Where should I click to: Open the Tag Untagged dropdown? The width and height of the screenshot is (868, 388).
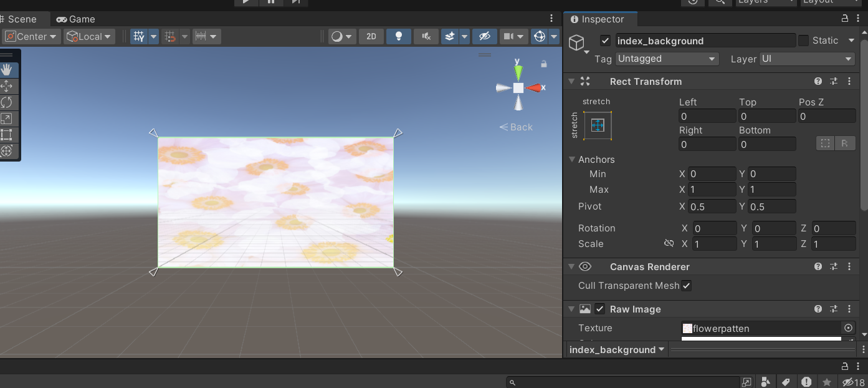click(x=667, y=59)
